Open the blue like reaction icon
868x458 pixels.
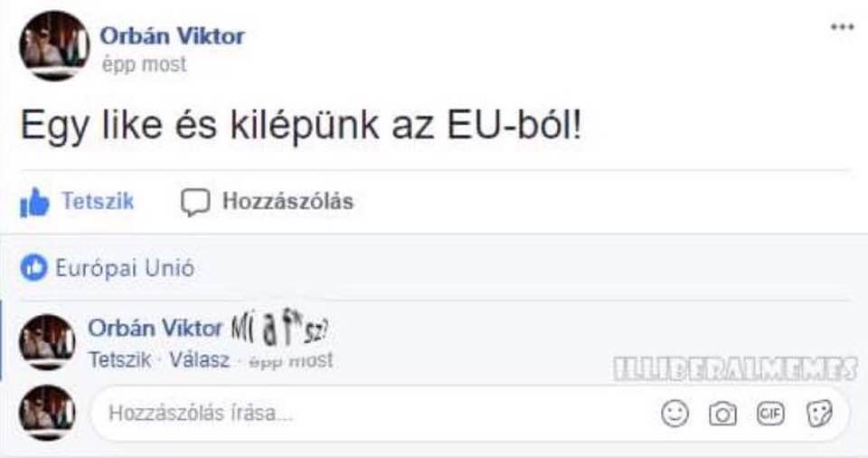tap(33, 268)
